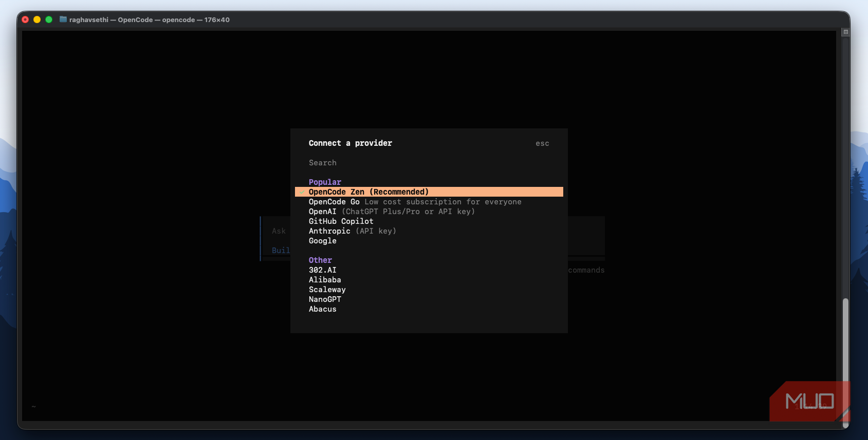The image size is (868, 440).
Task: Click the Other section heading
Action: 320,260
